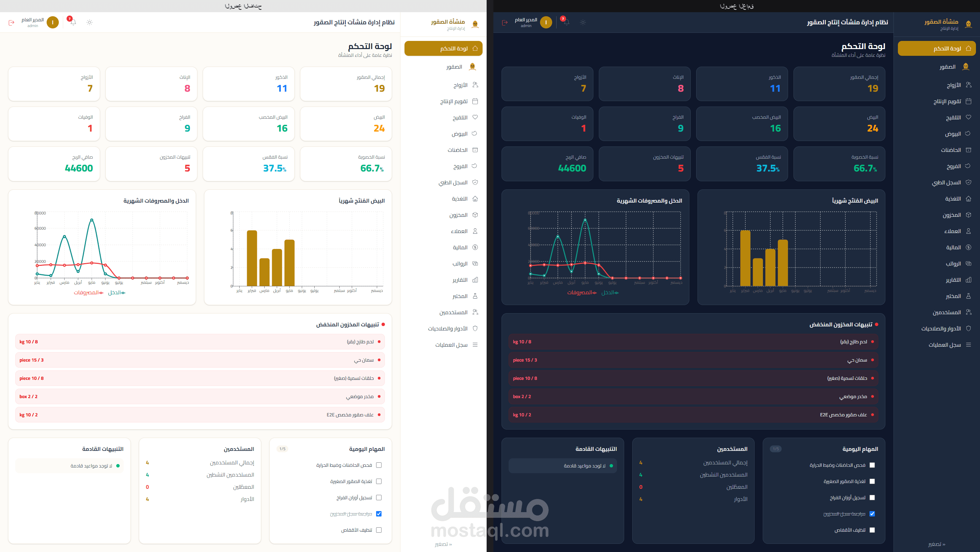The width and height of the screenshot is (980, 552).
Task: Go to الفروخ in the dark sidebar
Action: [937, 166]
